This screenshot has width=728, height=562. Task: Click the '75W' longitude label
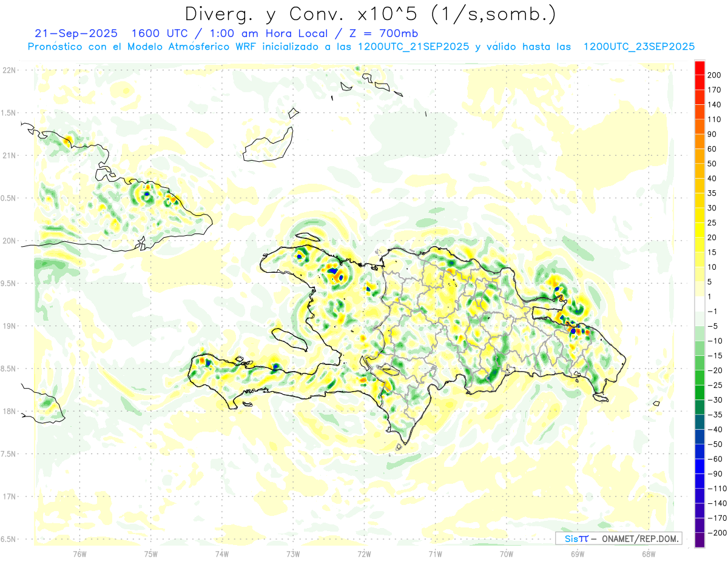151,554
